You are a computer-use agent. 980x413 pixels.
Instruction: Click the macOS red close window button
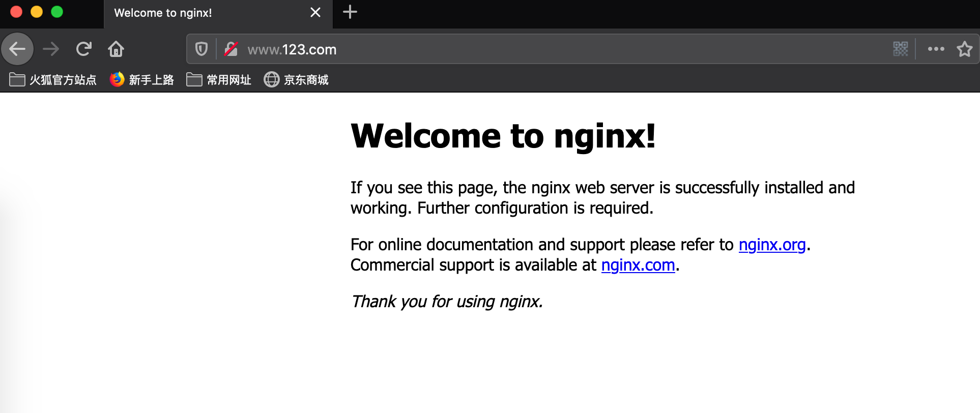click(16, 12)
